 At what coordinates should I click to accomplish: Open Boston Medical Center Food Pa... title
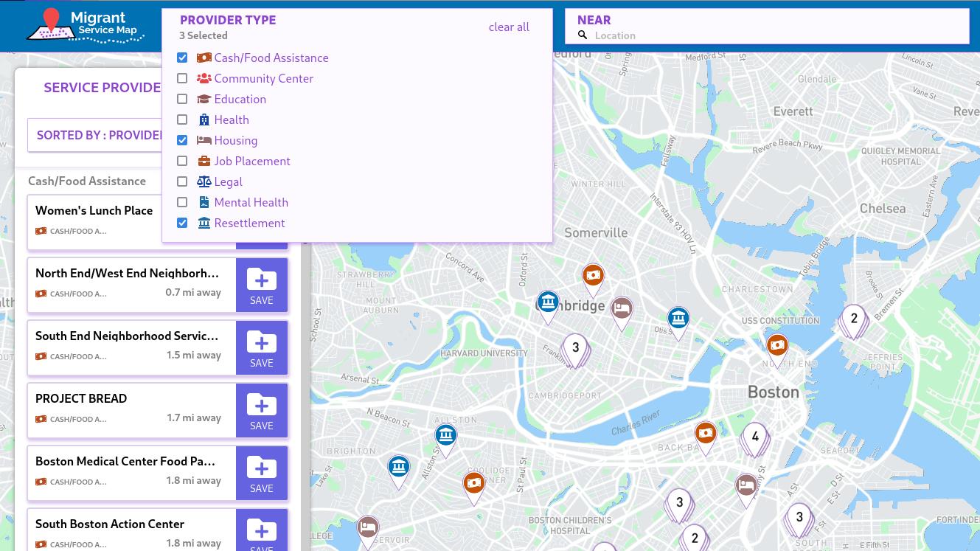[x=125, y=461]
